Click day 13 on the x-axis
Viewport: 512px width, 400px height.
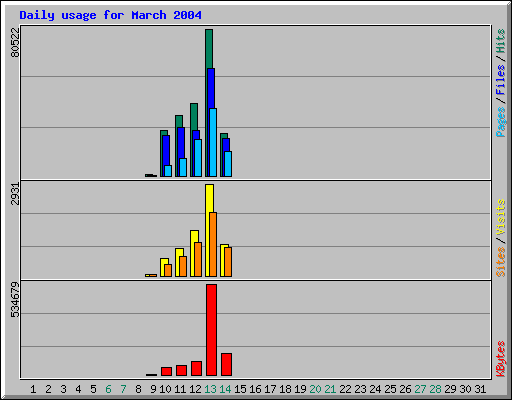(x=210, y=389)
